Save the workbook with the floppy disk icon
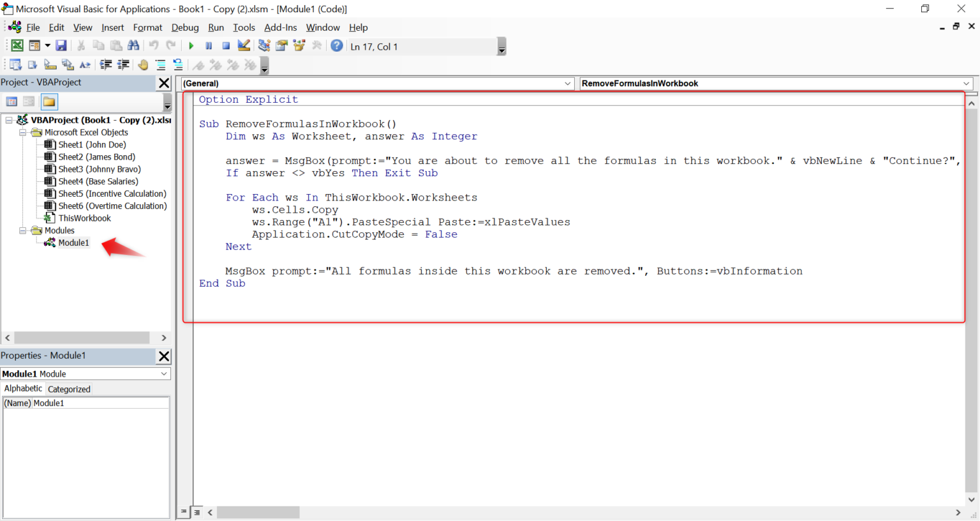 [x=61, y=46]
